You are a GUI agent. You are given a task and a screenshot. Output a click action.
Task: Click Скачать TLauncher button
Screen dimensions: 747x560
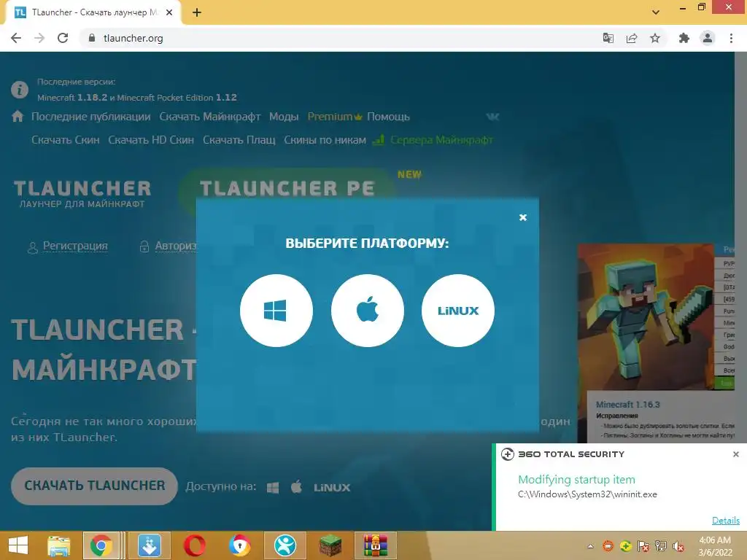pos(94,486)
